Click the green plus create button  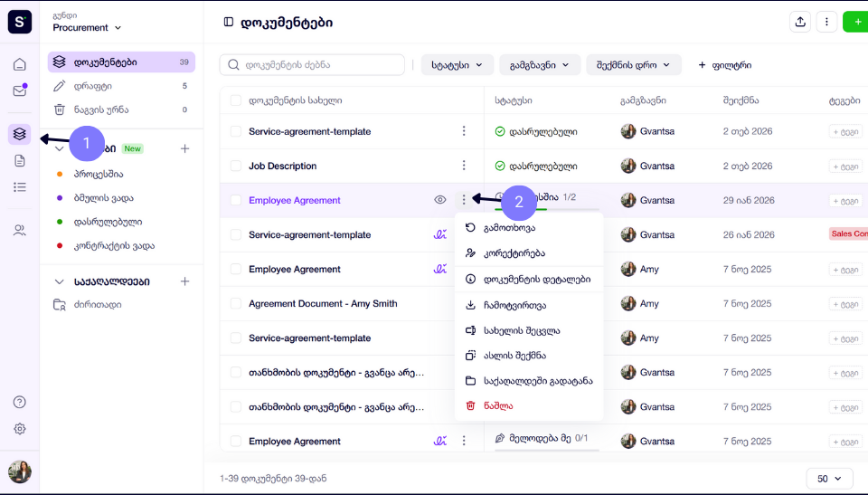click(856, 23)
